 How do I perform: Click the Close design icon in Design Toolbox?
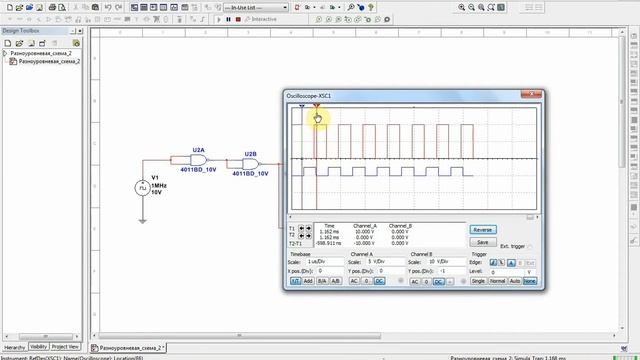point(42,43)
